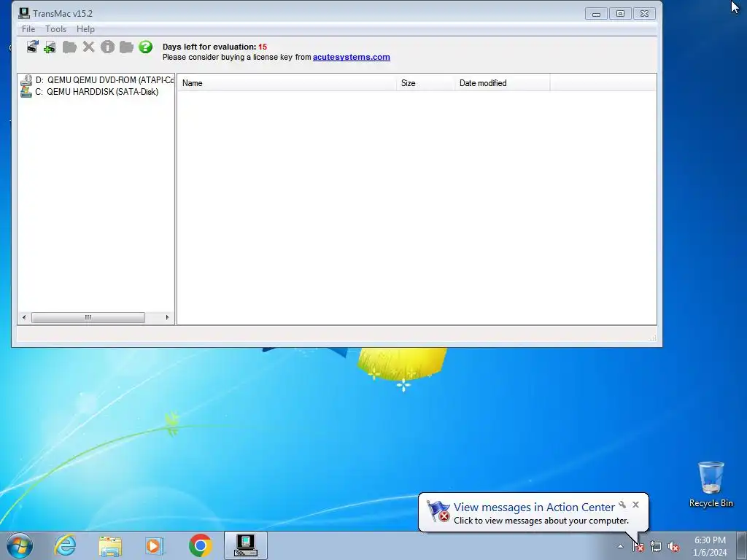Show hidden tray icons arrow
The width and height of the screenshot is (747, 560).
pyautogui.click(x=620, y=547)
